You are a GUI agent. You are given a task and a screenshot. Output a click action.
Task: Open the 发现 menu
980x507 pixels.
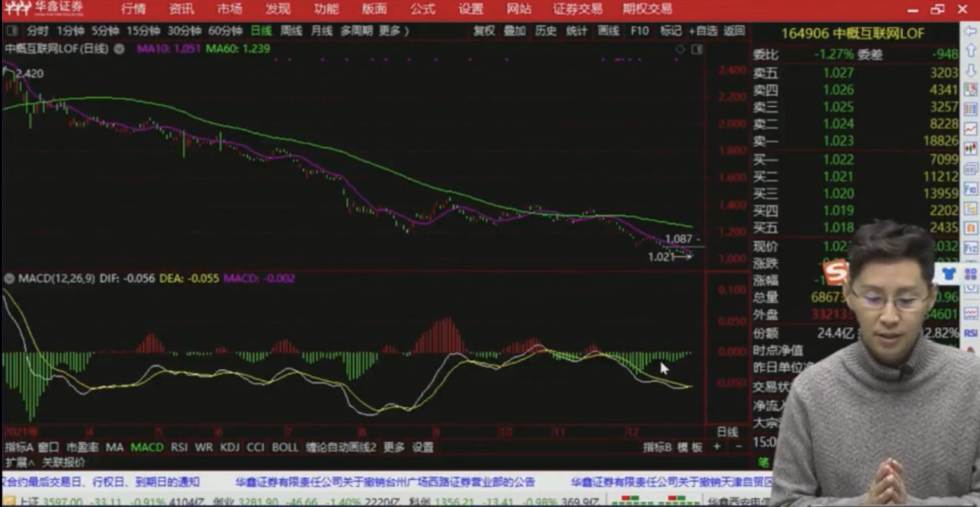278,9
